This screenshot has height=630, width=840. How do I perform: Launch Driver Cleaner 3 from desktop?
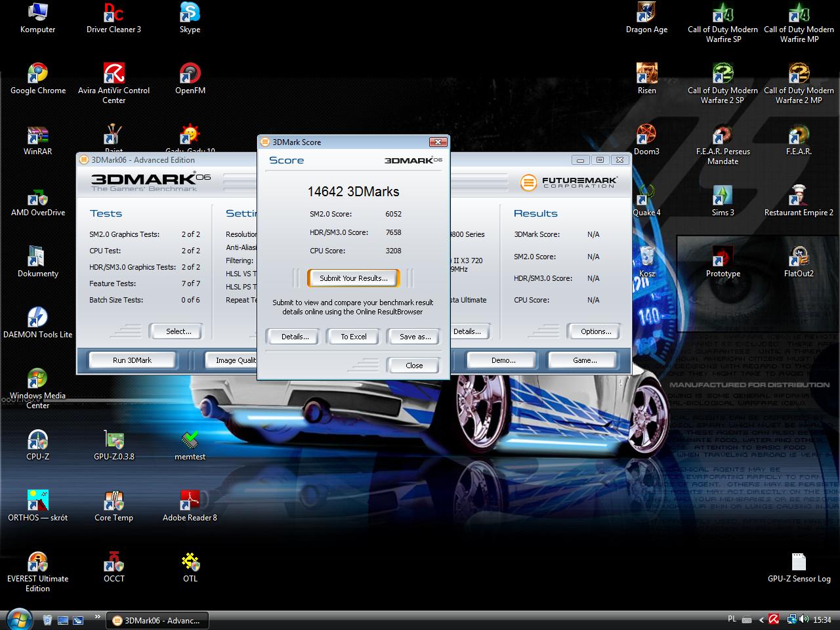click(114, 18)
